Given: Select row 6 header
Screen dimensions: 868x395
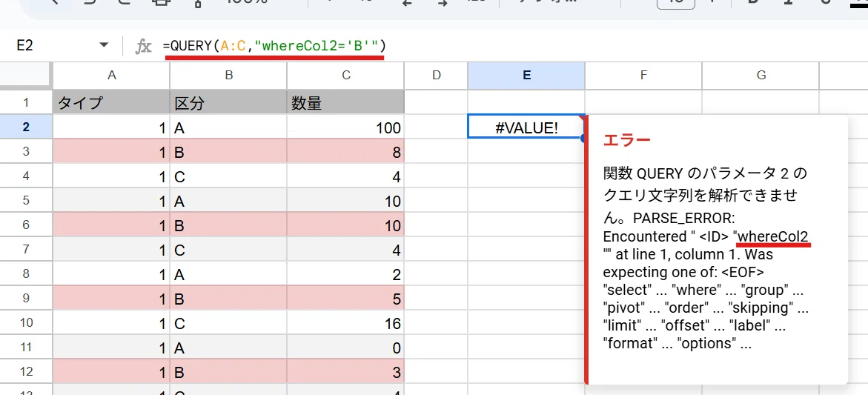Looking at the screenshot, I should [26, 225].
